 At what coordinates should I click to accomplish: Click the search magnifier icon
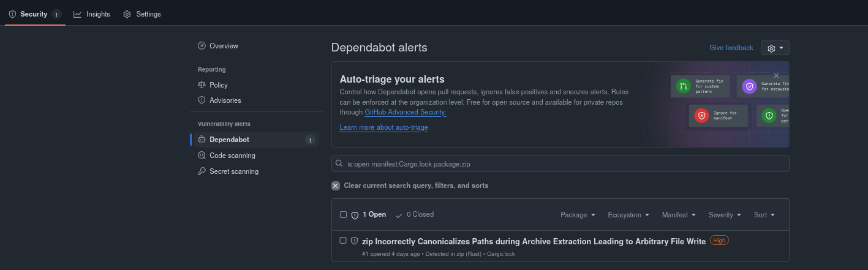click(x=339, y=164)
